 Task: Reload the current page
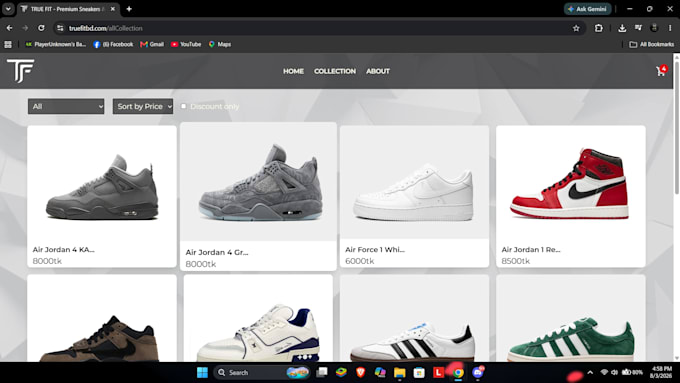click(x=41, y=28)
